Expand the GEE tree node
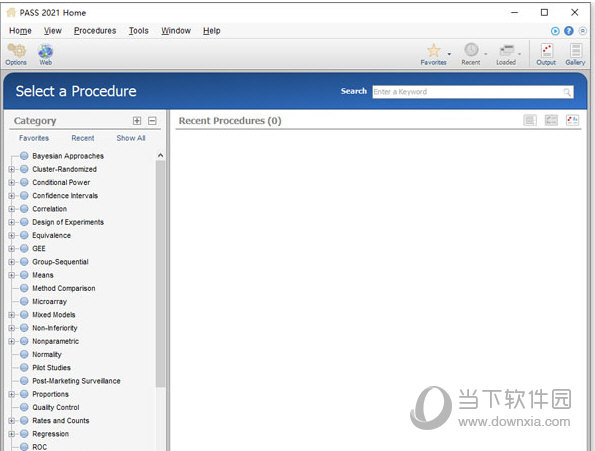595x451 pixels. pyautogui.click(x=11, y=249)
